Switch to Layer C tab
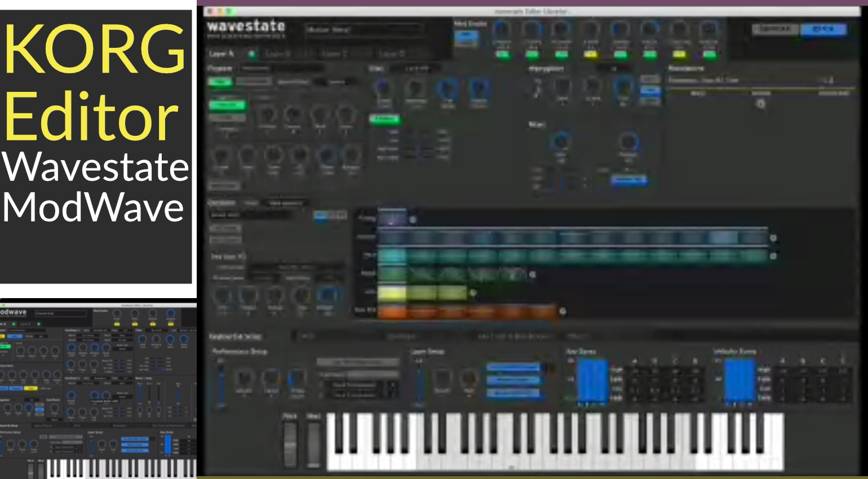 click(334, 54)
